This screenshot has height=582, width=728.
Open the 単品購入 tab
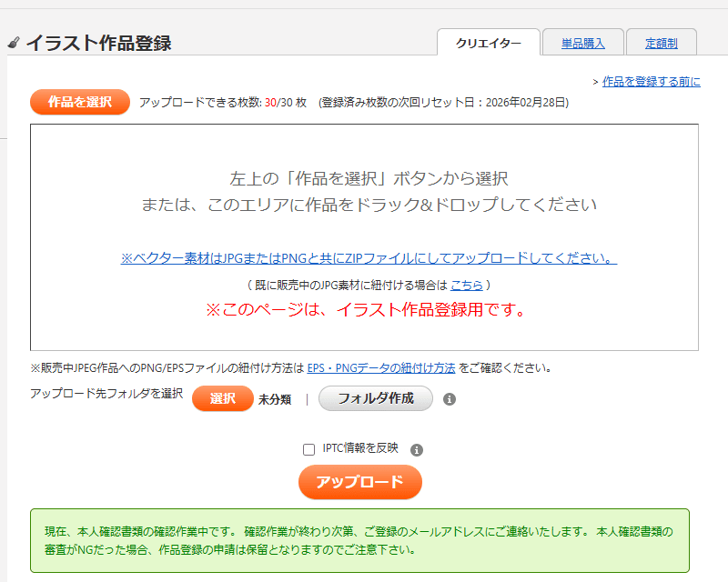[x=583, y=43]
